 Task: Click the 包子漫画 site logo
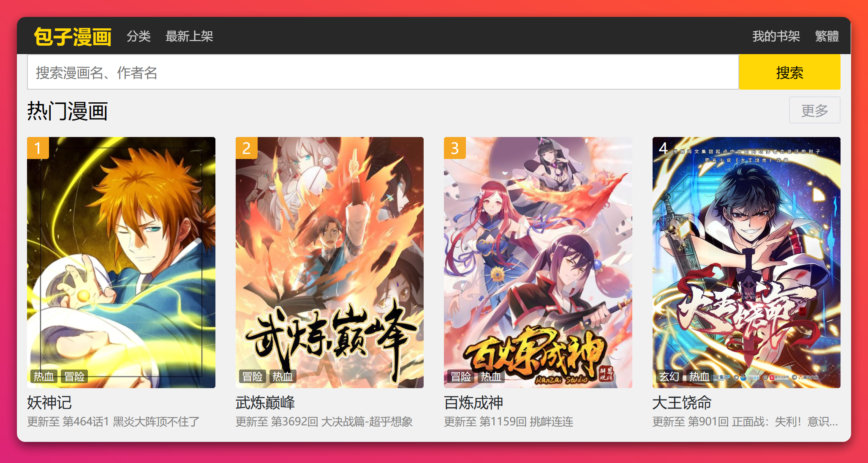click(73, 36)
